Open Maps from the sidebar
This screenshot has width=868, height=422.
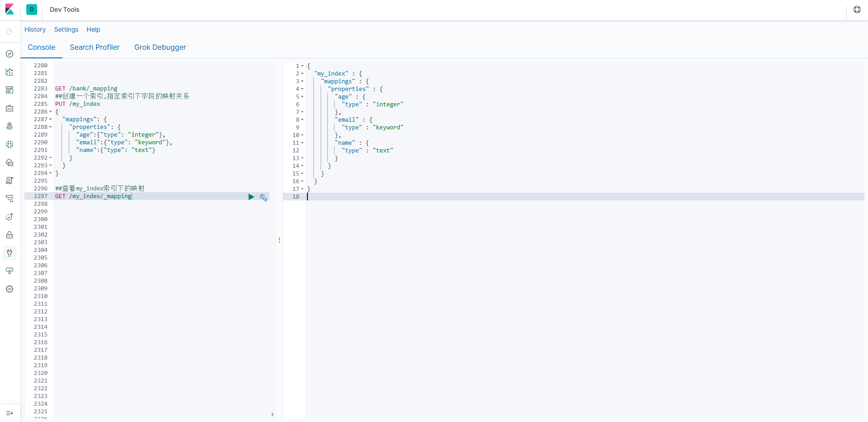coord(10,126)
